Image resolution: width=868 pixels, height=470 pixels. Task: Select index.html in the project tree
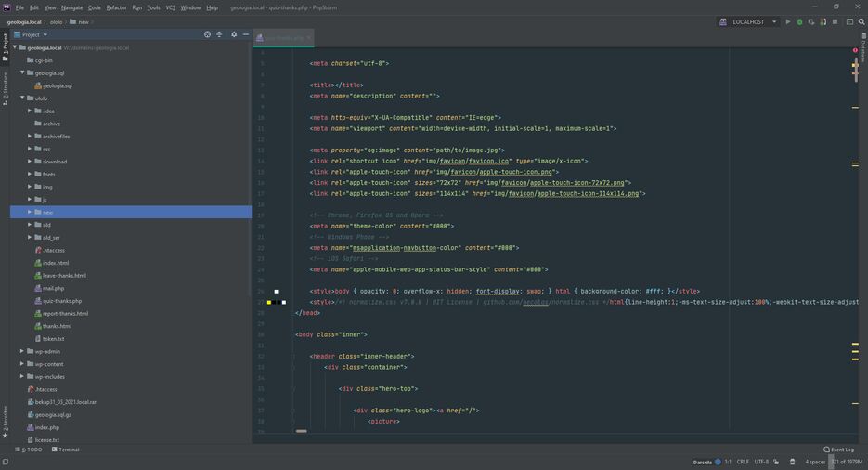point(56,263)
